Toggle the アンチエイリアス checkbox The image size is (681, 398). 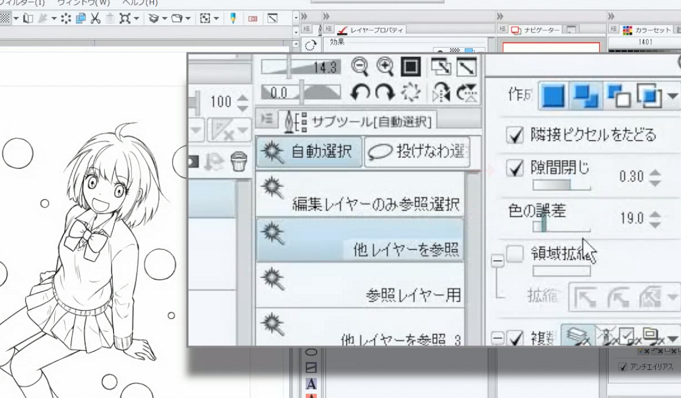[x=623, y=368]
